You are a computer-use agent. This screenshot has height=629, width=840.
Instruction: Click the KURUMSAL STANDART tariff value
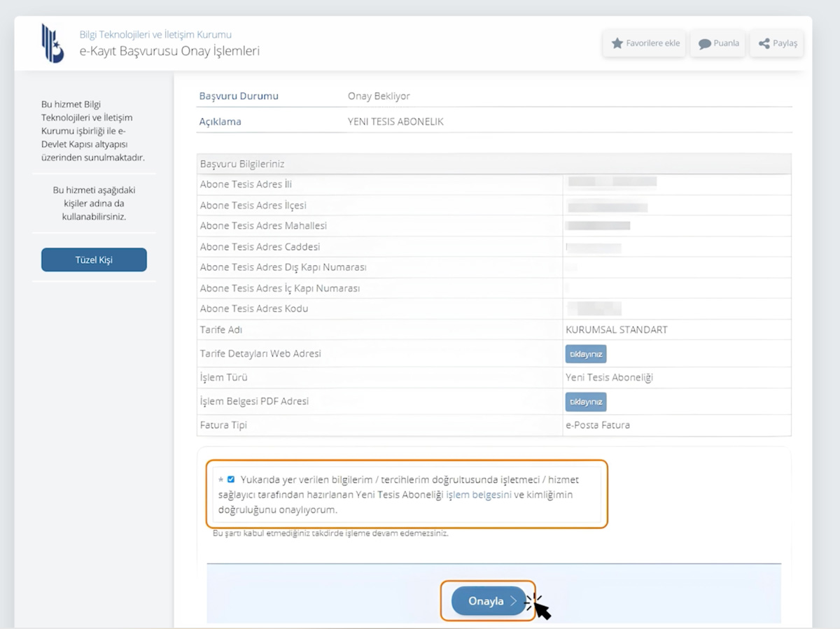(616, 330)
